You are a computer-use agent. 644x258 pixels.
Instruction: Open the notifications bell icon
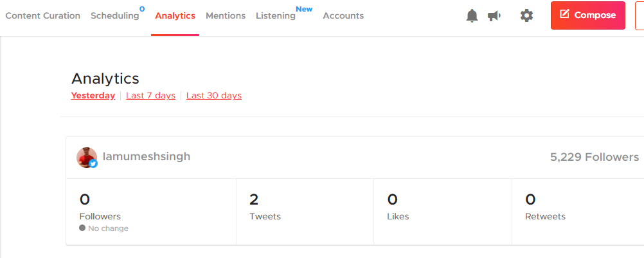coord(472,15)
